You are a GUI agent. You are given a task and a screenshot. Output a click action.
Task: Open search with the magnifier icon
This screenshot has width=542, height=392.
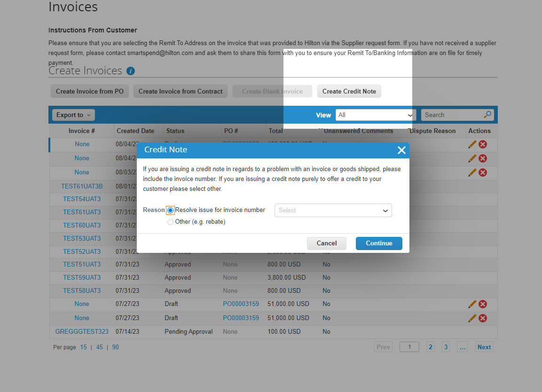point(488,114)
